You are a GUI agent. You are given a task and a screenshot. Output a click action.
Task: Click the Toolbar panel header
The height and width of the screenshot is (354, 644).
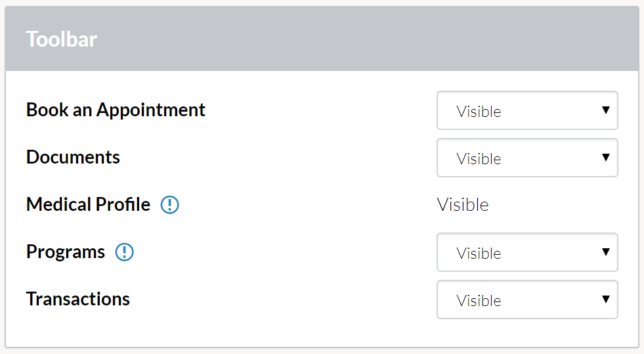pyautogui.click(x=322, y=39)
